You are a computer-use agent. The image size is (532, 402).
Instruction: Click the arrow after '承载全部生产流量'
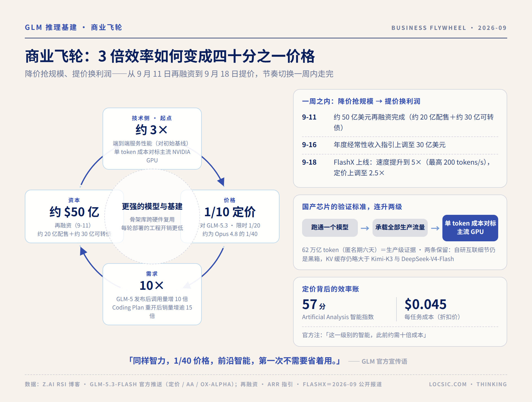435,228
